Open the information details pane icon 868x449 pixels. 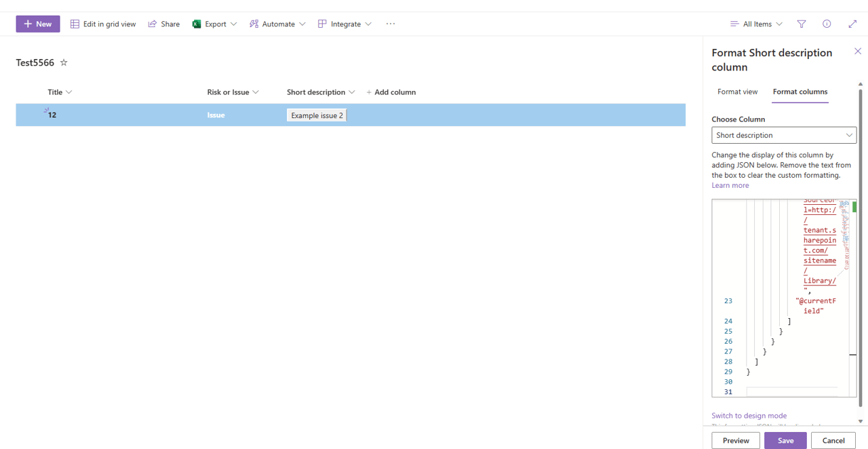827,24
